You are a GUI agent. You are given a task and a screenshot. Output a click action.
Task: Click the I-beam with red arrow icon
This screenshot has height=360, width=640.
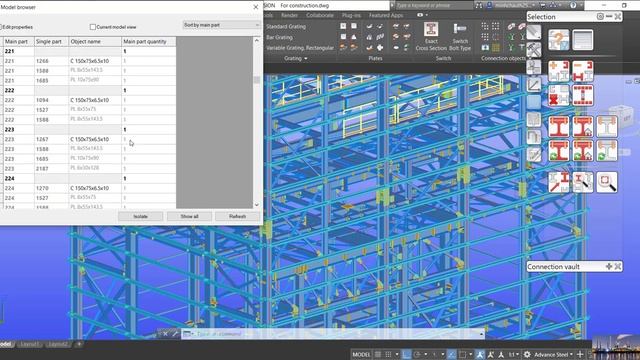[x=558, y=182]
